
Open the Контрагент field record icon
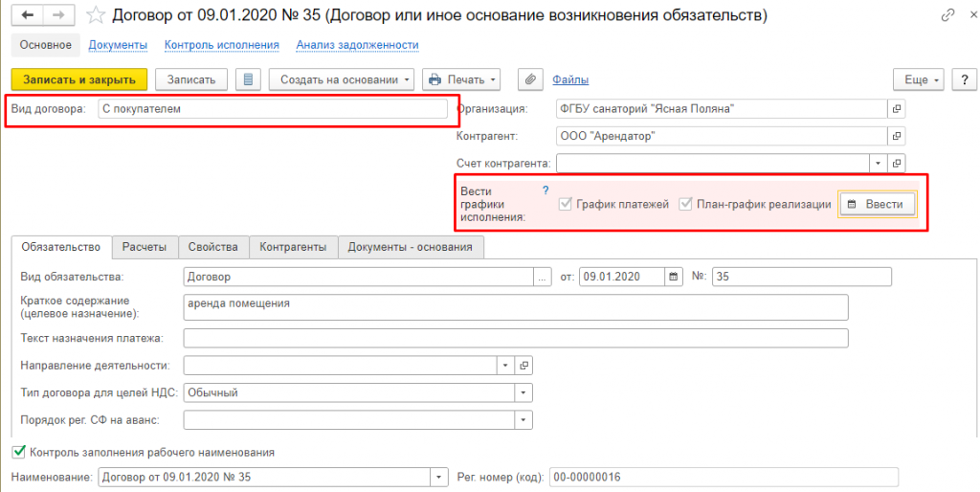point(897,136)
